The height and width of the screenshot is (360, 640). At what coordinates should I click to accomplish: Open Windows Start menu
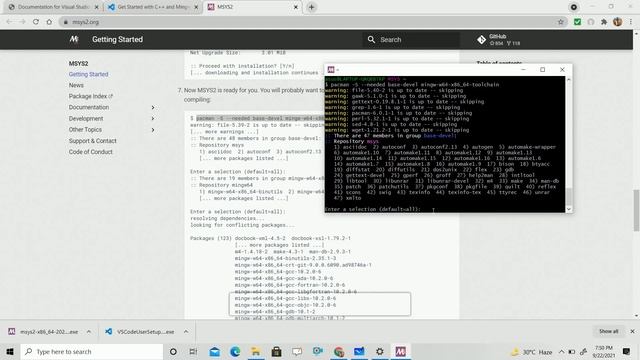(10, 351)
